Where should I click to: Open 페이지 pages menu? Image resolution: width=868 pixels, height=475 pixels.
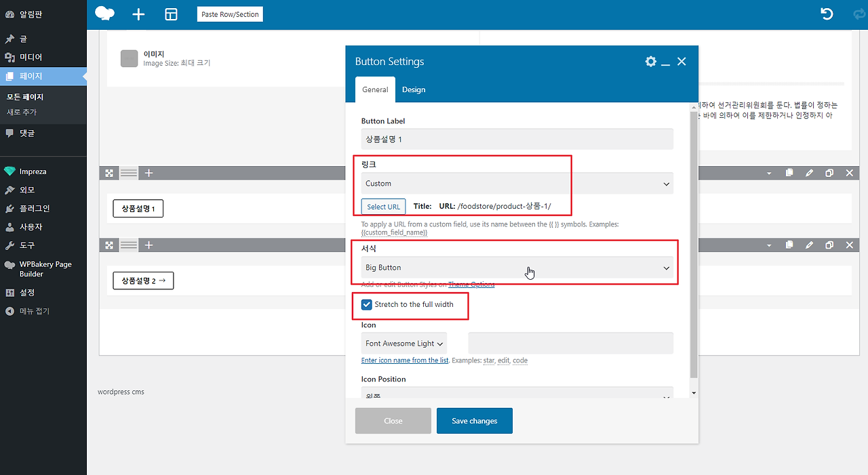[x=43, y=77]
